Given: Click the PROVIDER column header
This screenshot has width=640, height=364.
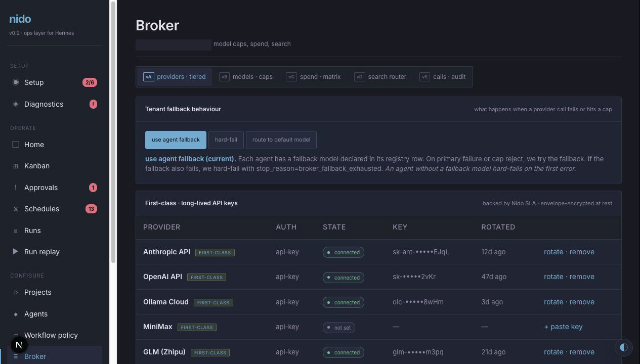Looking at the screenshot, I should click(161, 227).
